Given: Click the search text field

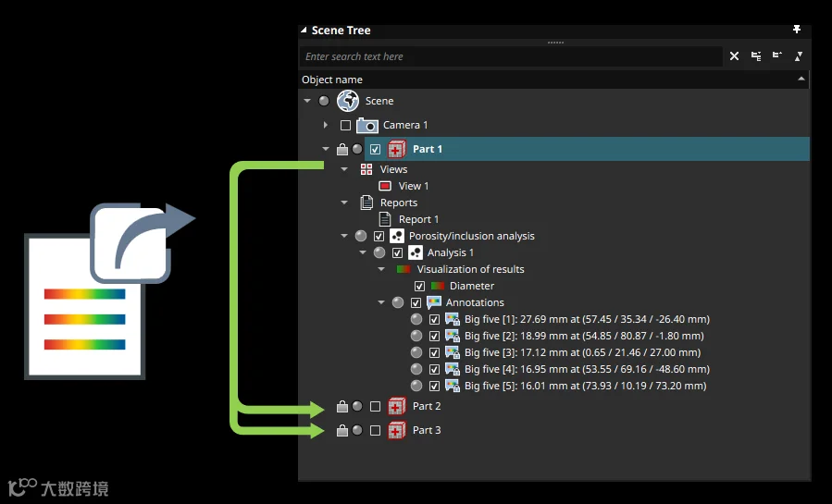Looking at the screenshot, I should click(511, 56).
